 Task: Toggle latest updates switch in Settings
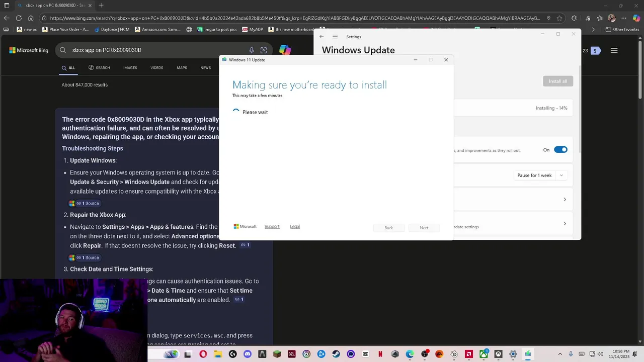(x=560, y=150)
